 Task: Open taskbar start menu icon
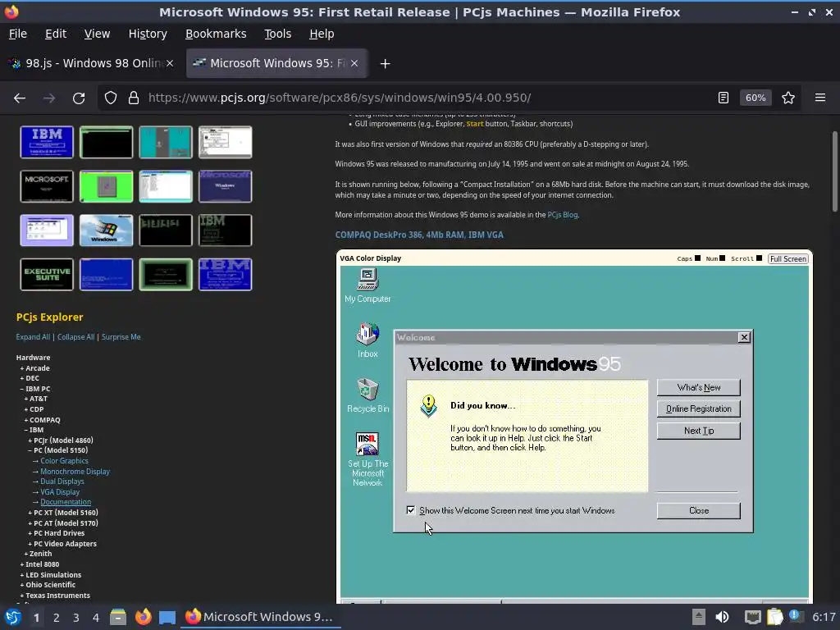(13, 617)
